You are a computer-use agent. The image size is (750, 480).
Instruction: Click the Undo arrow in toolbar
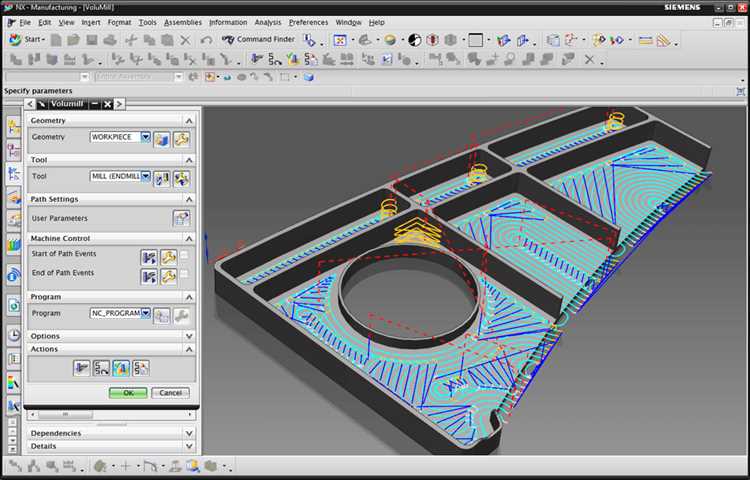205,40
